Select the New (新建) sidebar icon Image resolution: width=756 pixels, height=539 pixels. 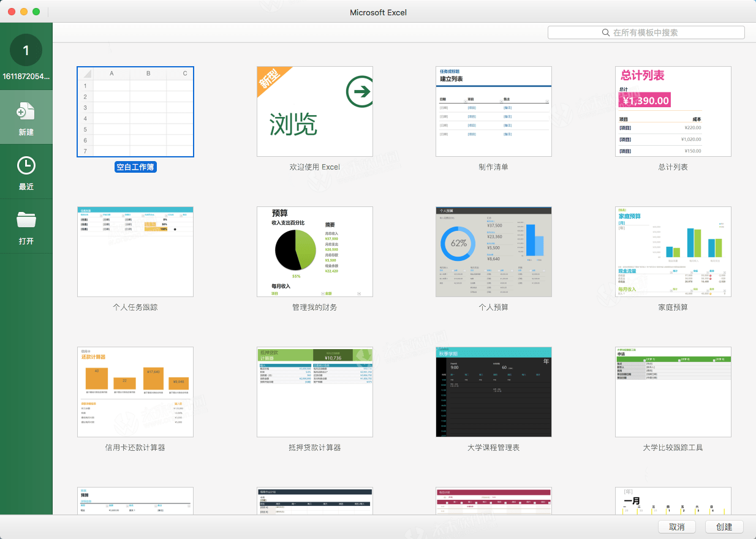(26, 111)
